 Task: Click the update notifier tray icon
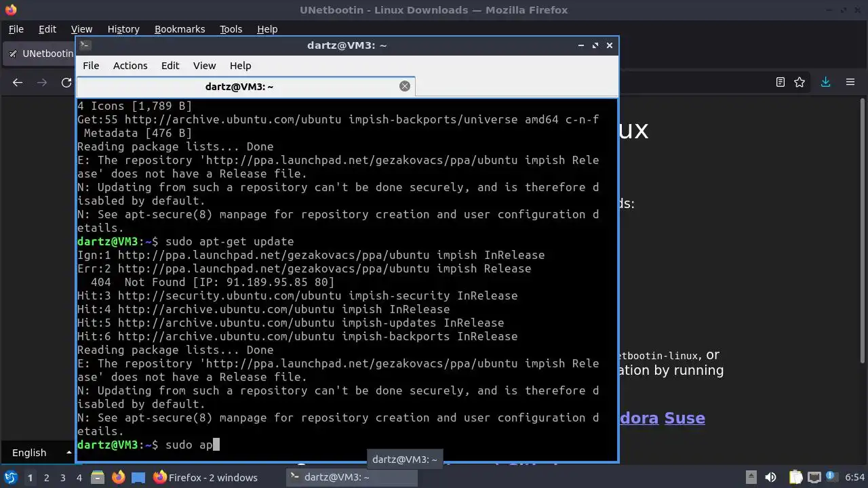pyautogui.click(x=831, y=477)
